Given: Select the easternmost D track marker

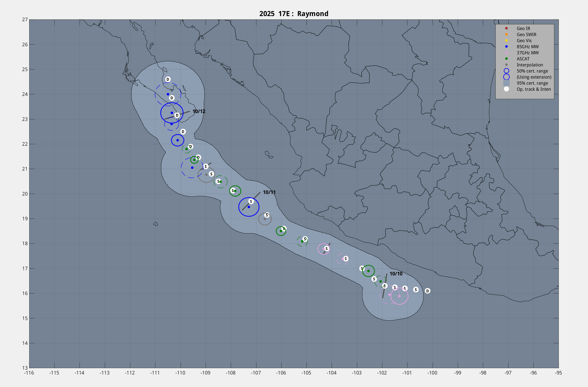Looking at the screenshot, I should 427,291.
